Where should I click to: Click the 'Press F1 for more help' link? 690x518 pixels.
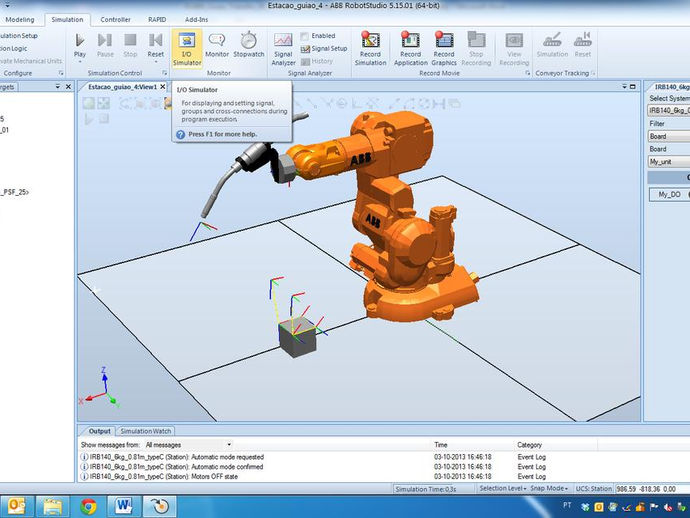click(223, 134)
